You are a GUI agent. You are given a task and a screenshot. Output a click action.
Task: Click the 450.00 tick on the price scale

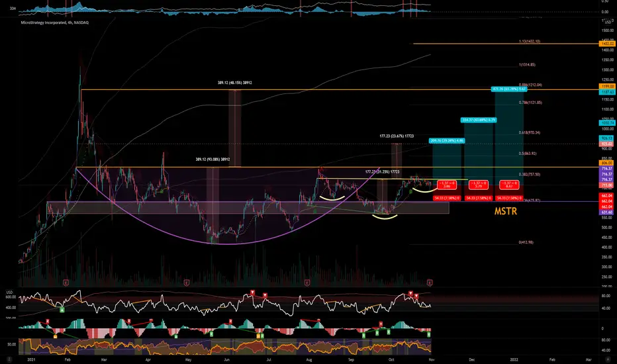pos(608,238)
